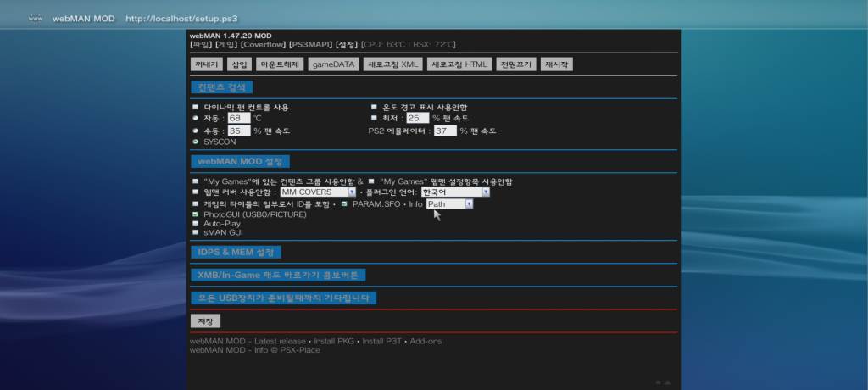868x390 pixels.
Task: Expand the 모든 USB장치가 준비될때까지 기다립니다 section
Action: tap(283, 298)
